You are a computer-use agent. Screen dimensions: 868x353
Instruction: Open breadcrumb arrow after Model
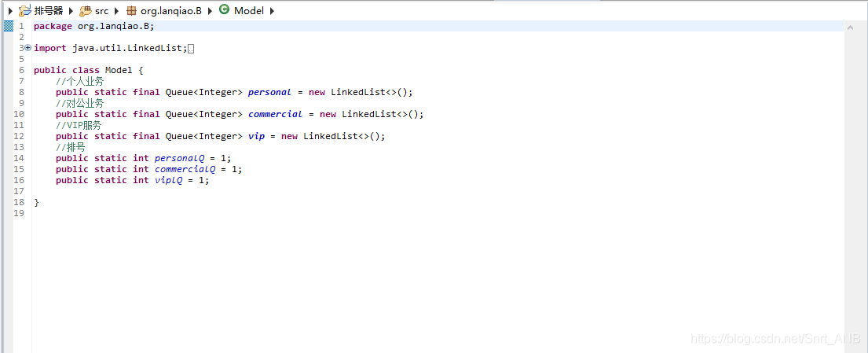coord(272,10)
